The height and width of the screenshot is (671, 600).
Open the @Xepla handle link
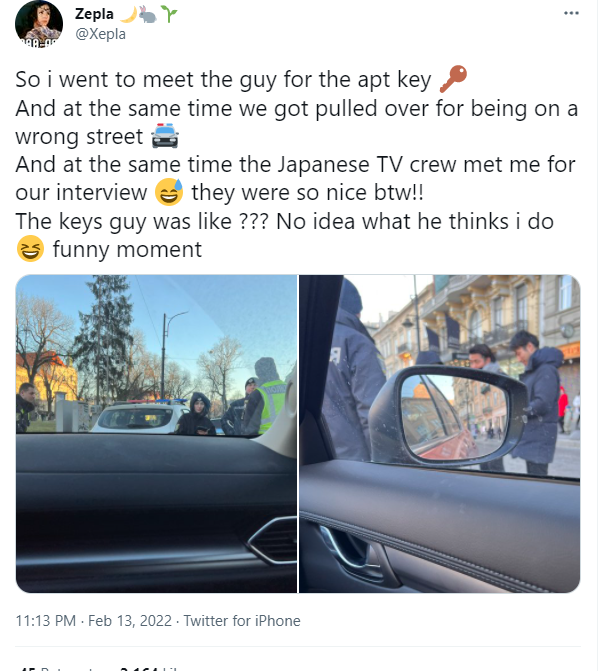(101, 34)
